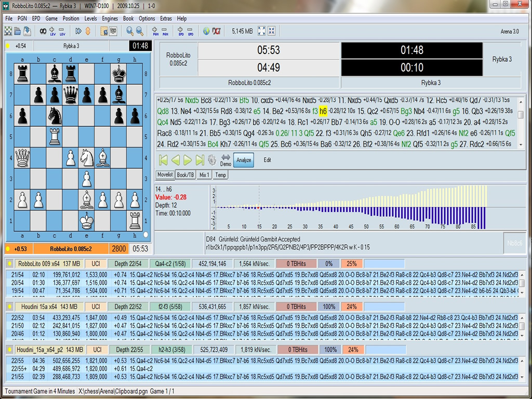Click the minus LEV level icon
The image size is (532, 399).
pos(62,31)
